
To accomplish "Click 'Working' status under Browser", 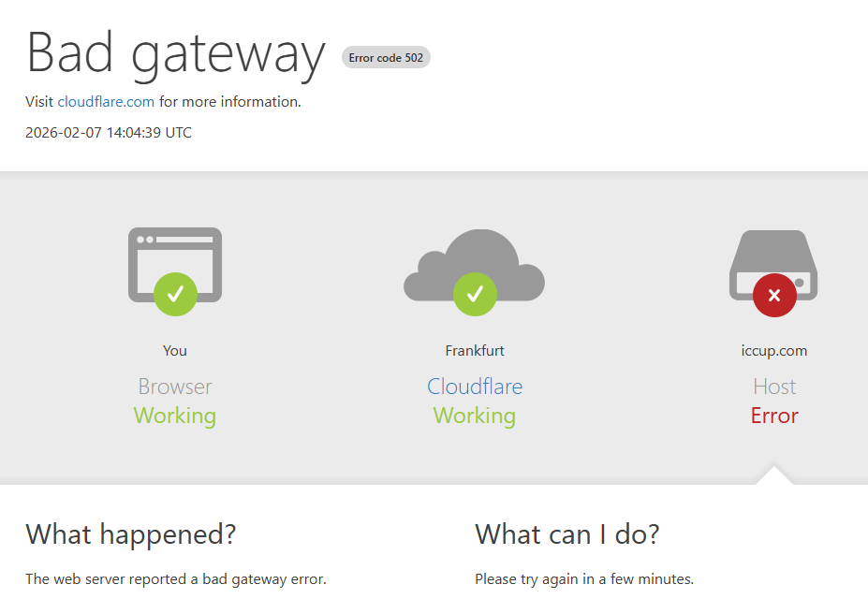I will point(175,416).
